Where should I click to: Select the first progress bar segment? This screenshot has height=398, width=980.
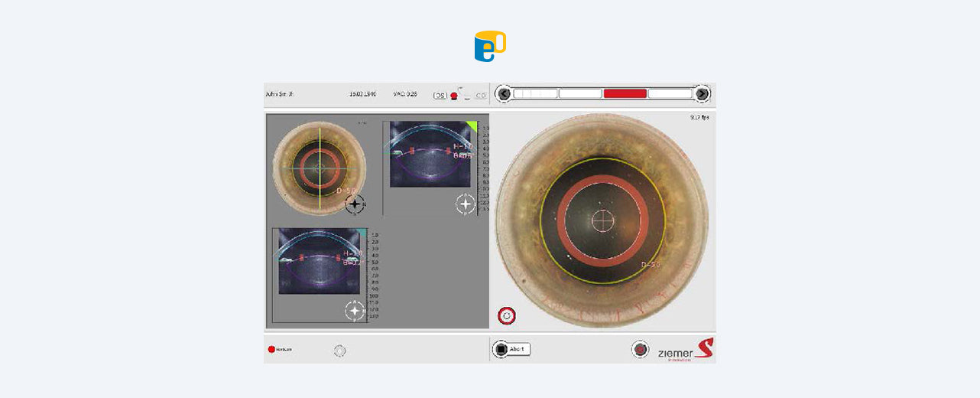coord(535,94)
